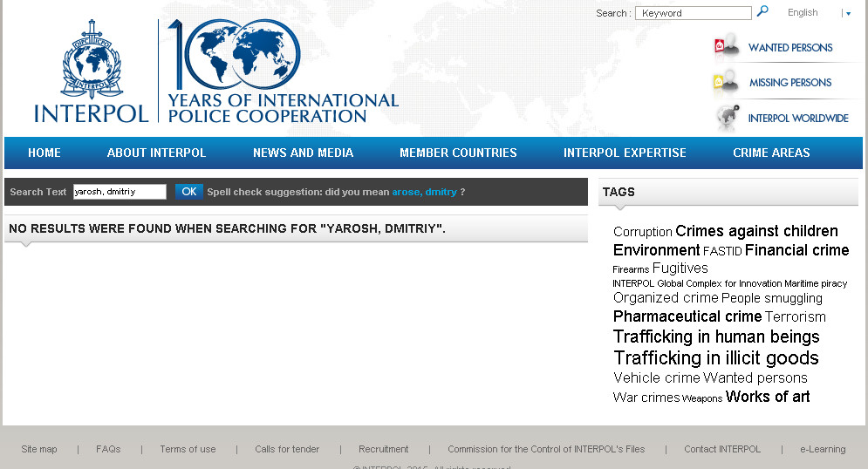Open the Terms of use footer link
This screenshot has height=469, width=868.
[188, 449]
